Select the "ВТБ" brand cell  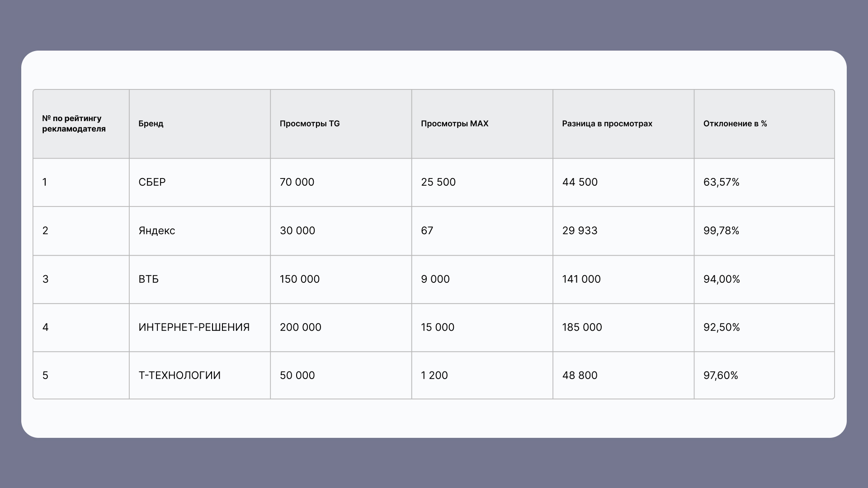pyautogui.click(x=148, y=279)
